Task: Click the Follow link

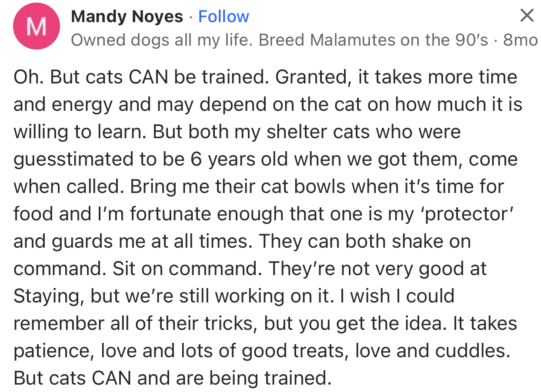Action: [224, 16]
